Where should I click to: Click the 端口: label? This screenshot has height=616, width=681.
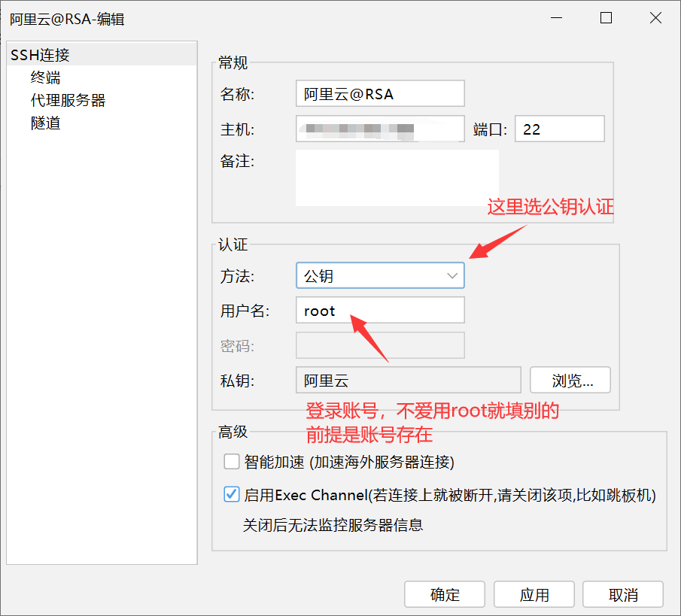490,129
